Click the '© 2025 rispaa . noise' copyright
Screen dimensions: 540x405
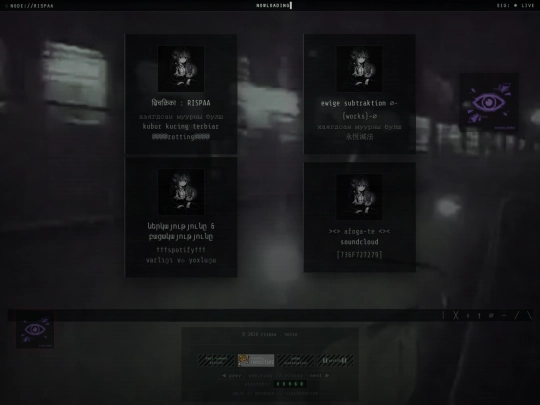click(x=270, y=334)
